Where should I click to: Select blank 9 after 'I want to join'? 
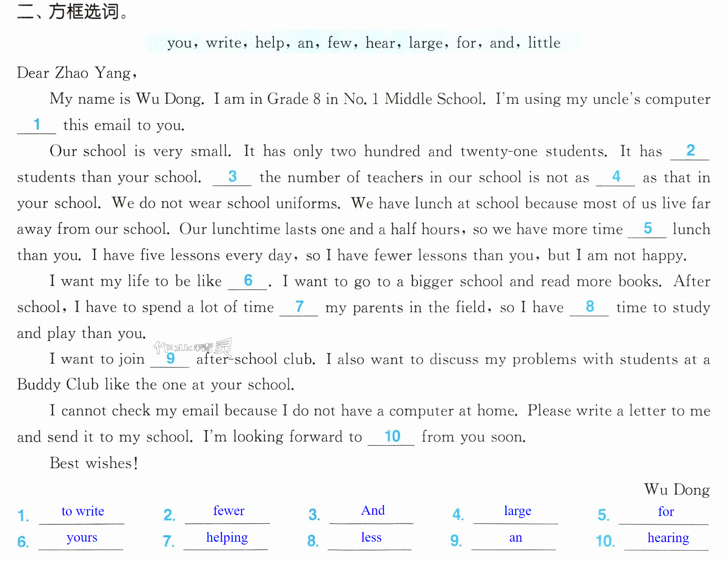point(170,359)
